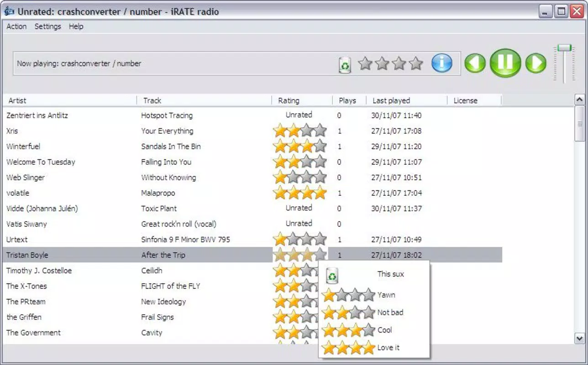Open the Help menu

[76, 26]
